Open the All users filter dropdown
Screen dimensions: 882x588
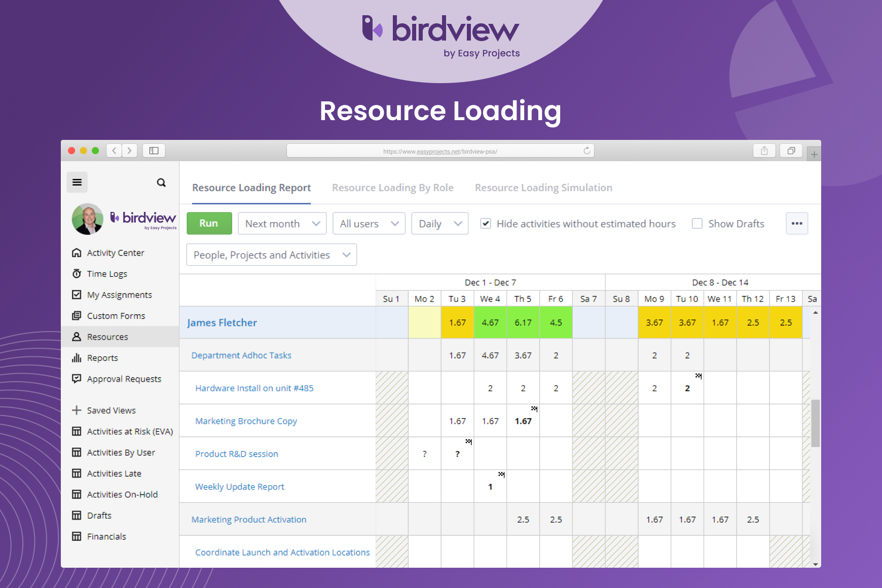369,223
